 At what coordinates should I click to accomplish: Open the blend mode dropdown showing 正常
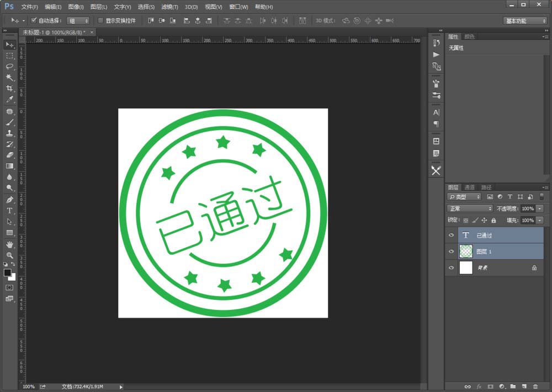(x=469, y=208)
